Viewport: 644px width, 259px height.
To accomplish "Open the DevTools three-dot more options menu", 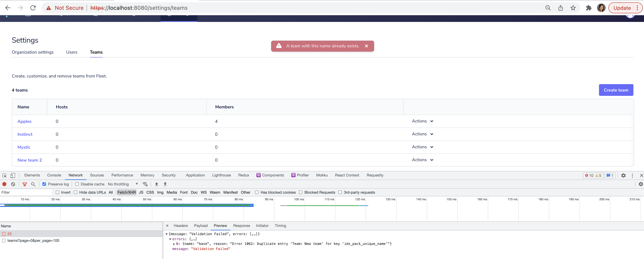I will [x=632, y=175].
